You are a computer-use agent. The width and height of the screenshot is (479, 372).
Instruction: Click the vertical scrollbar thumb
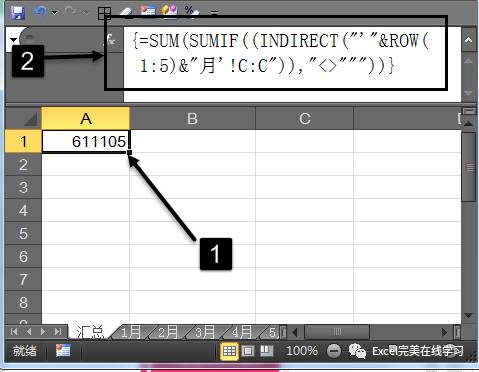pyautogui.click(x=469, y=167)
